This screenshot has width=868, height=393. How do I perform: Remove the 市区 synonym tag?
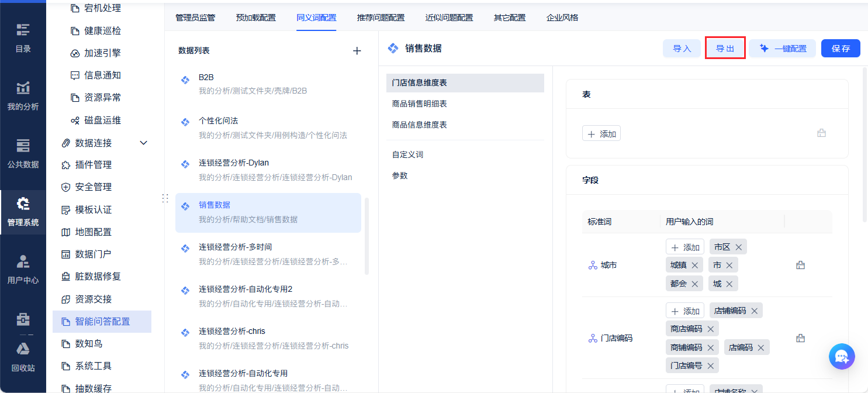pyautogui.click(x=739, y=247)
